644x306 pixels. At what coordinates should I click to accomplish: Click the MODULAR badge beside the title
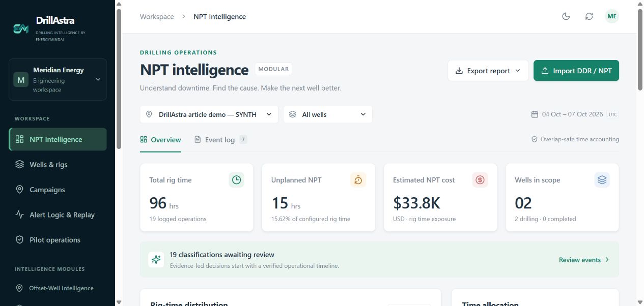click(273, 69)
